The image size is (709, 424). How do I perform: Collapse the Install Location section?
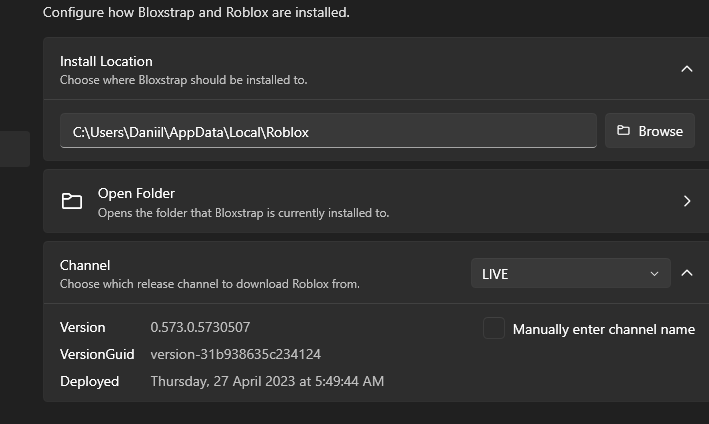point(687,69)
